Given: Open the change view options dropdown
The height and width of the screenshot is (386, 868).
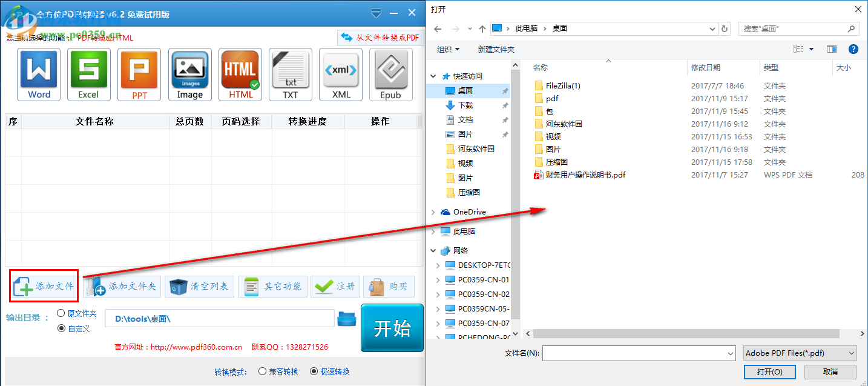Looking at the screenshot, I should [x=812, y=49].
